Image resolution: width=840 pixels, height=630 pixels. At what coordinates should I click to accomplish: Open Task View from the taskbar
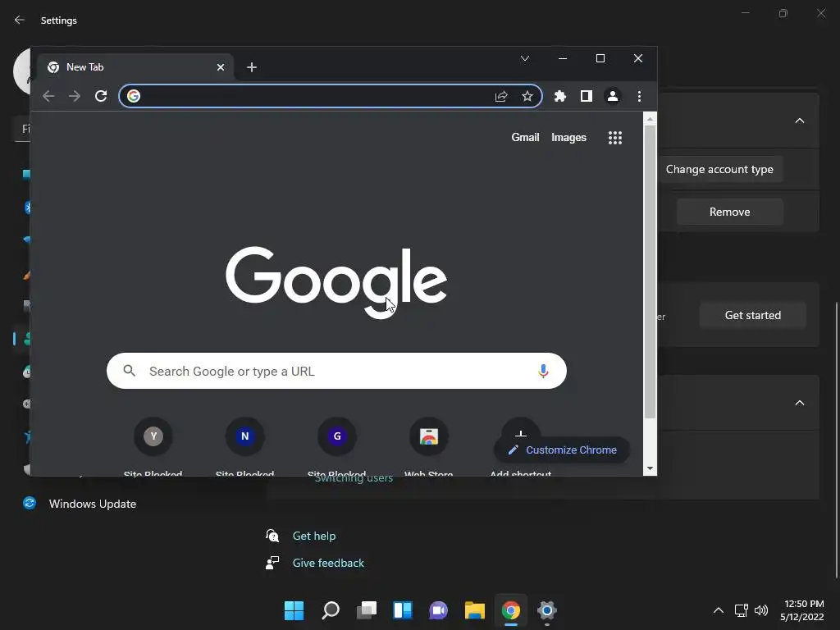pyautogui.click(x=367, y=610)
